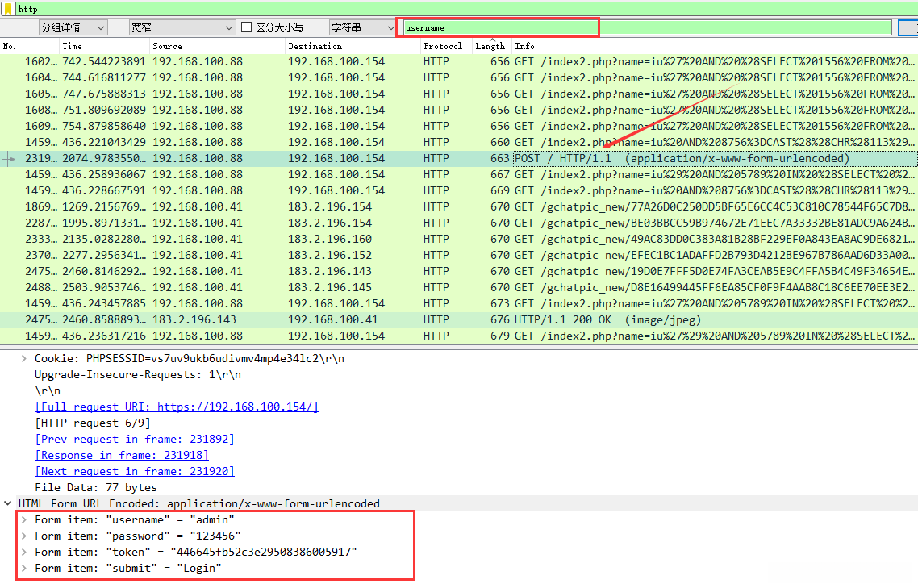Select packet 2370 to 183.2.196.152
The height and width of the screenshot is (588, 918).
click(x=459, y=255)
